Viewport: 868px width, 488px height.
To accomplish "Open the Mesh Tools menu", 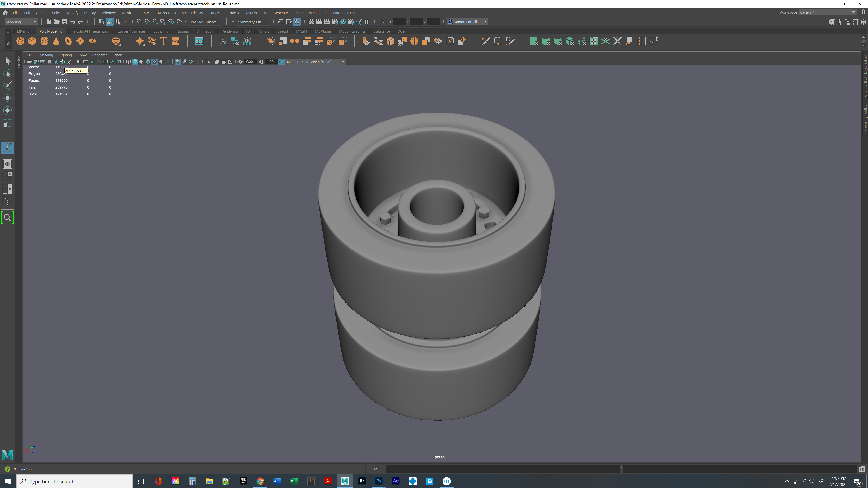I will (167, 12).
